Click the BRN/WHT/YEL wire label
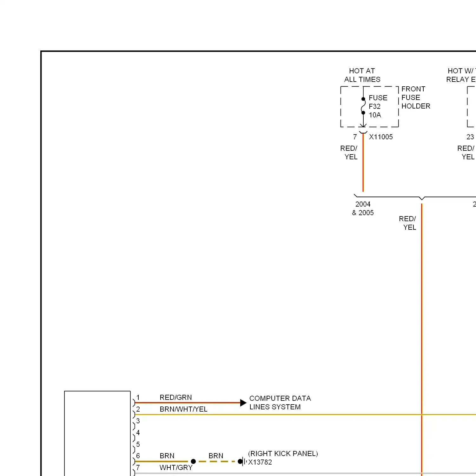Image resolution: width=476 pixels, height=476 pixels. click(x=183, y=409)
